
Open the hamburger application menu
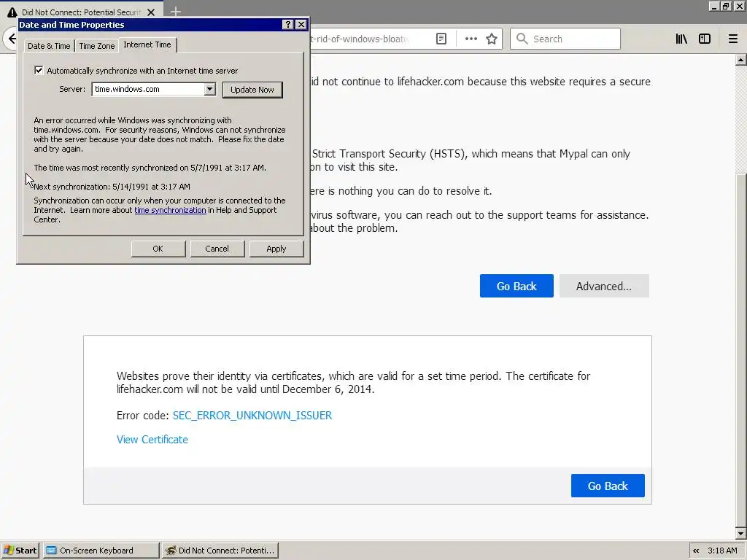[x=732, y=39]
